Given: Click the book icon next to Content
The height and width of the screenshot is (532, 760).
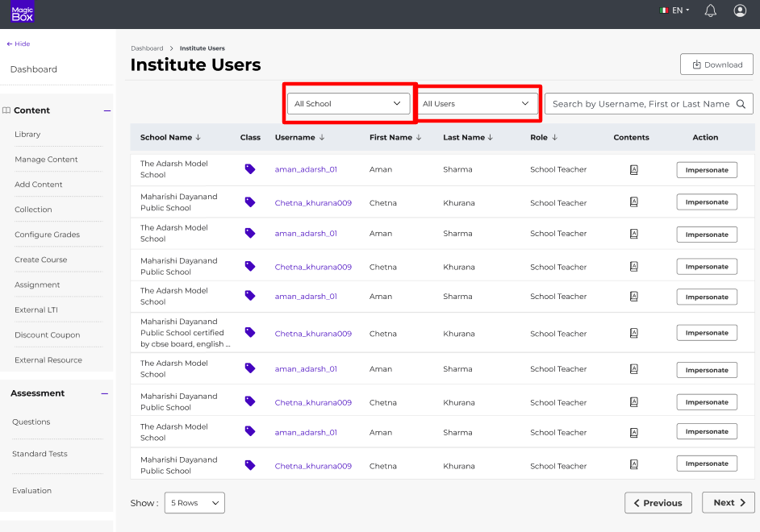Looking at the screenshot, I should (6, 110).
